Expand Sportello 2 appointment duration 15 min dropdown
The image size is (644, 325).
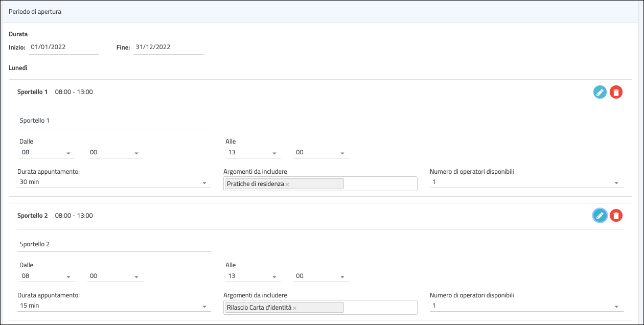(114, 306)
